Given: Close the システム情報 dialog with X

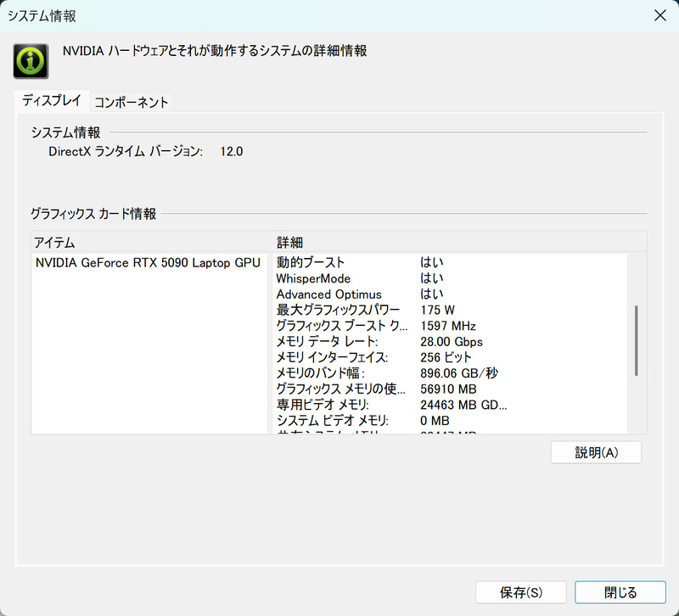Looking at the screenshot, I should [x=660, y=15].
